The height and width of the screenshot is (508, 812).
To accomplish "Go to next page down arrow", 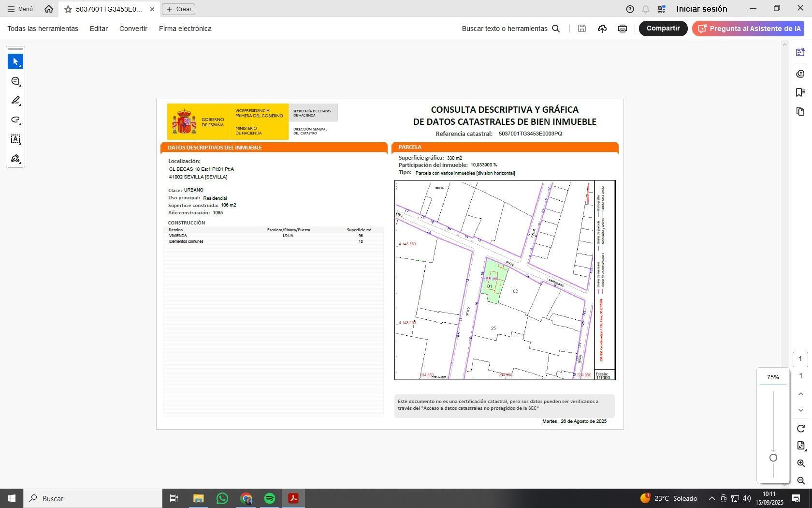I will (800, 410).
